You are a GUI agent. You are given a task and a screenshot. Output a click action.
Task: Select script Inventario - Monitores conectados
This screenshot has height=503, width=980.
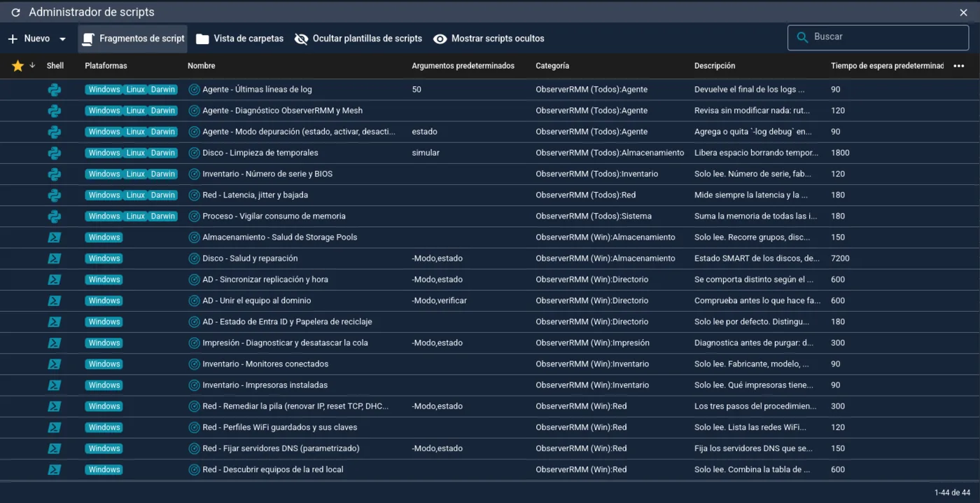[265, 364]
